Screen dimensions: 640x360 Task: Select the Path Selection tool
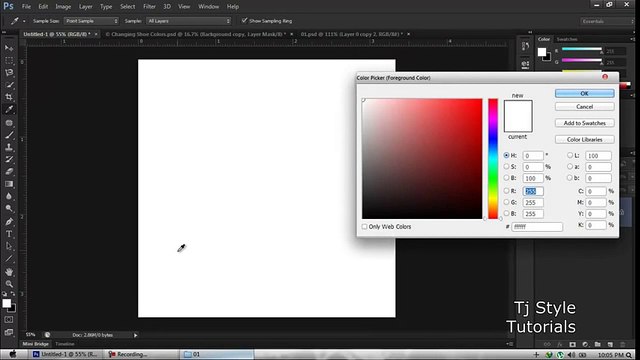9,246
